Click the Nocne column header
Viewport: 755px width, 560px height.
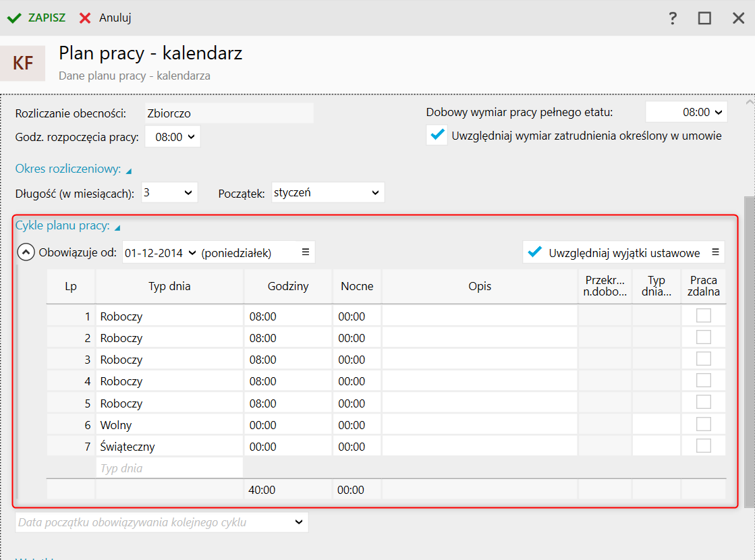click(x=357, y=286)
